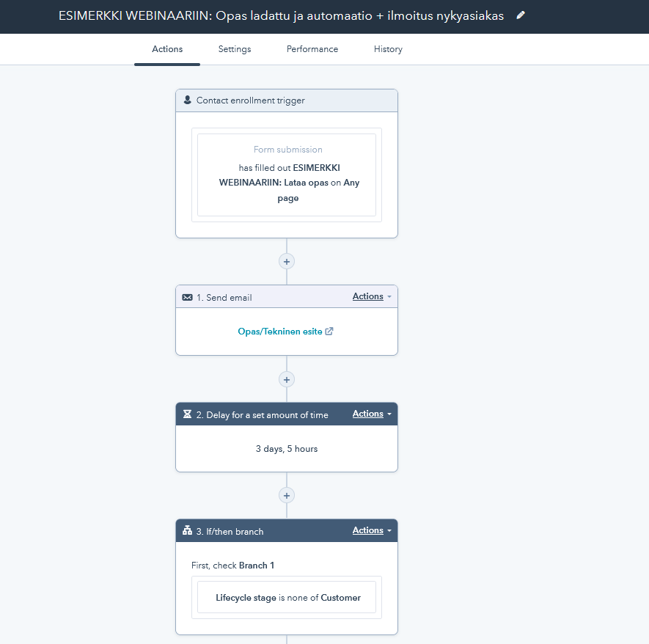Viewport: 649px width, 644px height.
Task: Click the pencil icon to rename workflow
Action: click(x=521, y=15)
